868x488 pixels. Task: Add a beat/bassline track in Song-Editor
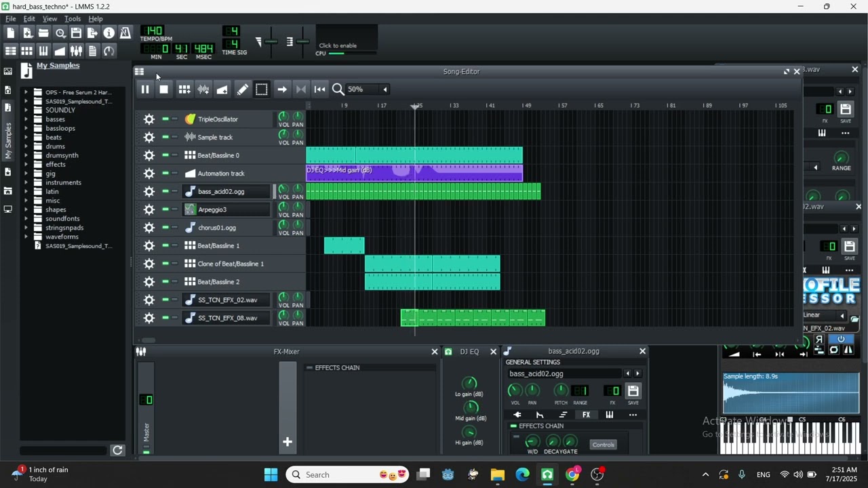pos(184,89)
